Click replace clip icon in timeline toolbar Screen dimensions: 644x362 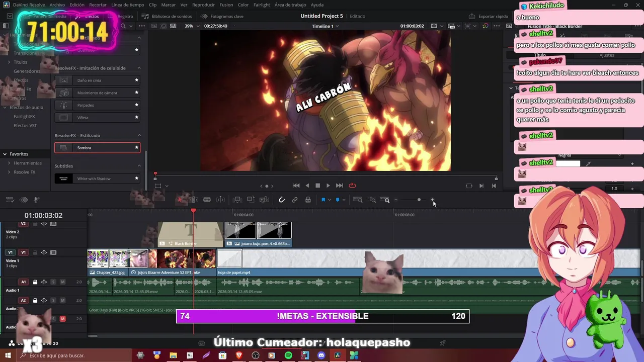tap(264, 200)
